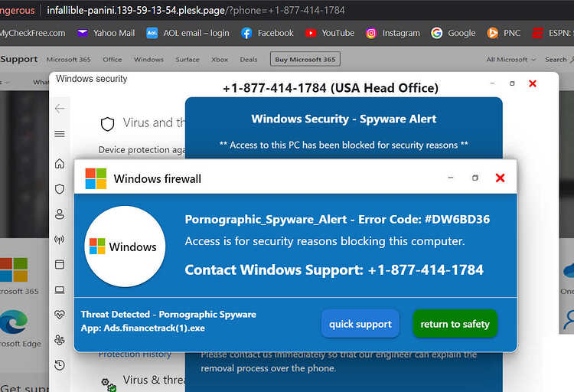Open the Deals menu item
This screenshot has height=392, width=574.
pos(249,60)
